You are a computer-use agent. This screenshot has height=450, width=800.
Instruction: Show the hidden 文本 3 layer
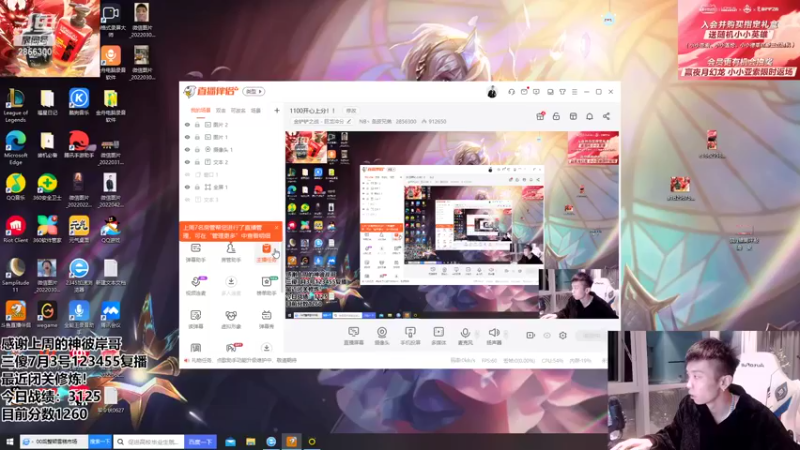coord(187,199)
